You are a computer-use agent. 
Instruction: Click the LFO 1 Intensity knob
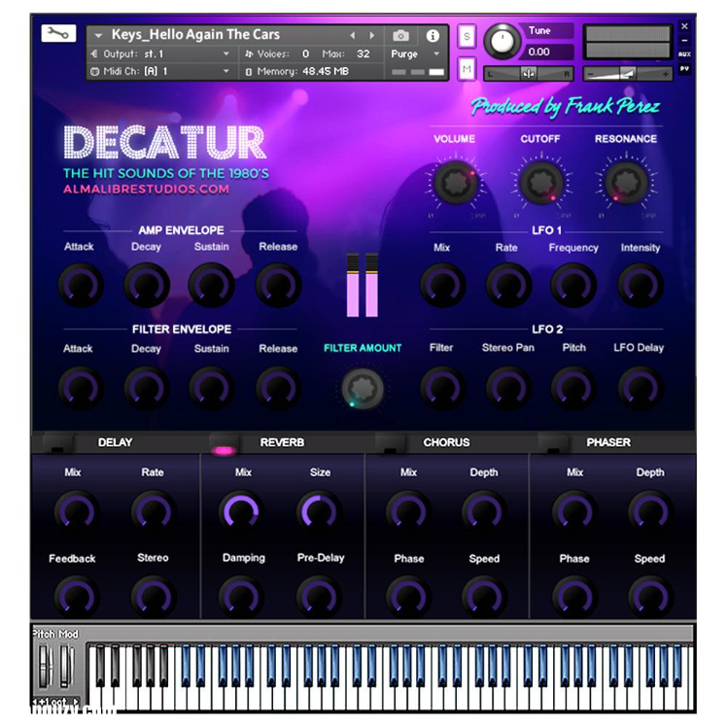641,286
